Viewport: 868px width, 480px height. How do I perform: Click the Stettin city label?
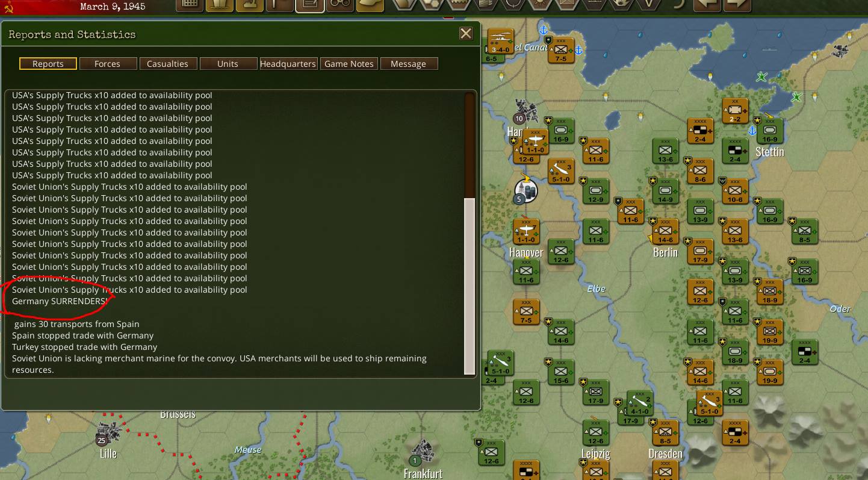(x=770, y=152)
